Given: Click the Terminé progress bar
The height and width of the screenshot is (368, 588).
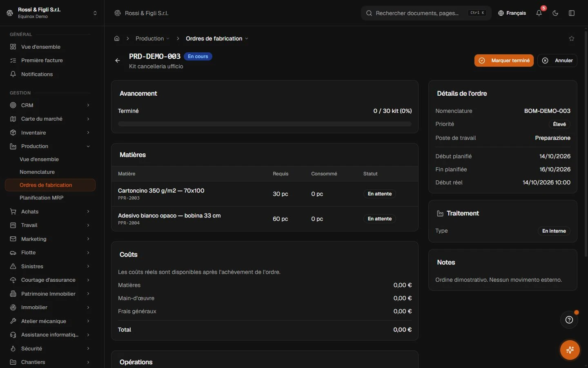Looking at the screenshot, I should point(265,124).
